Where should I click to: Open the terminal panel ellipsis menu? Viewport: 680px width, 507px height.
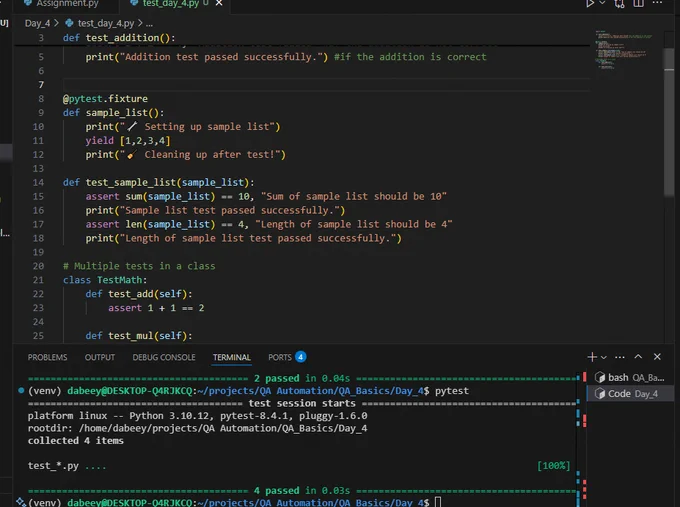[620, 357]
